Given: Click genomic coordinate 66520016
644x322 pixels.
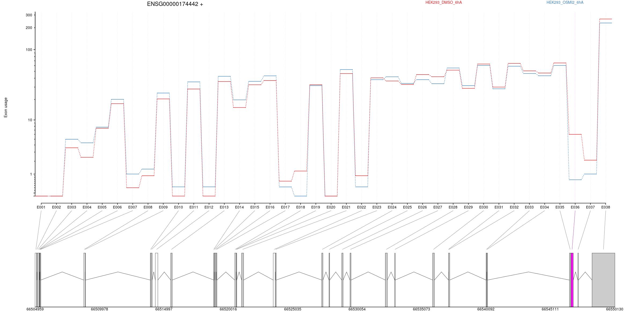Looking at the screenshot, I should pyautogui.click(x=228, y=309).
